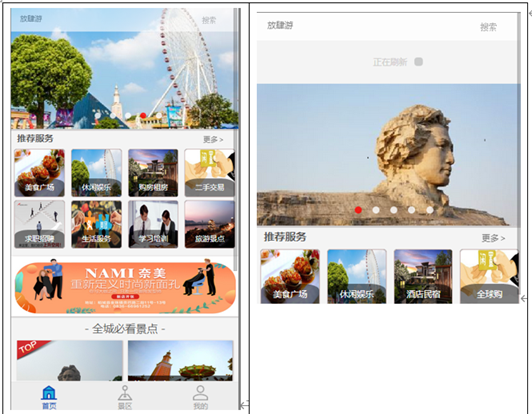
Task: Open 学习培训 service tile
Action: [x=153, y=224]
